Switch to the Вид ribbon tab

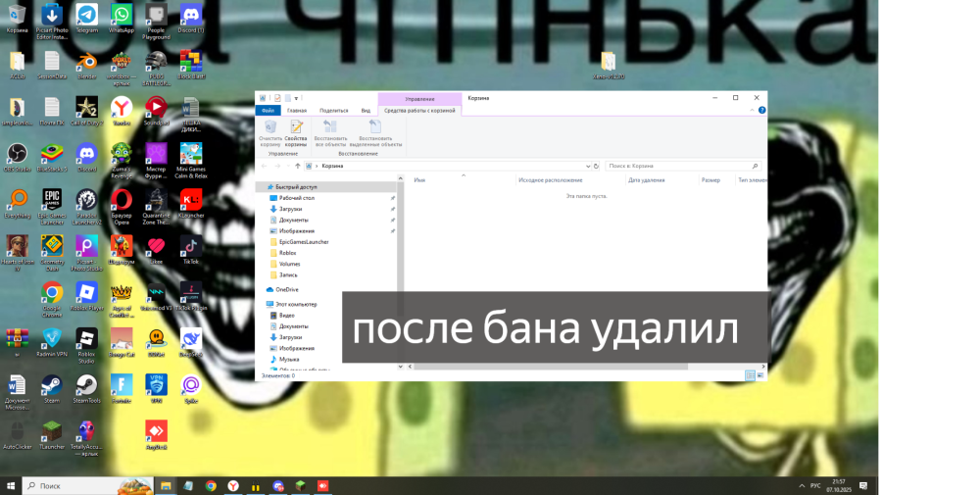(x=366, y=111)
